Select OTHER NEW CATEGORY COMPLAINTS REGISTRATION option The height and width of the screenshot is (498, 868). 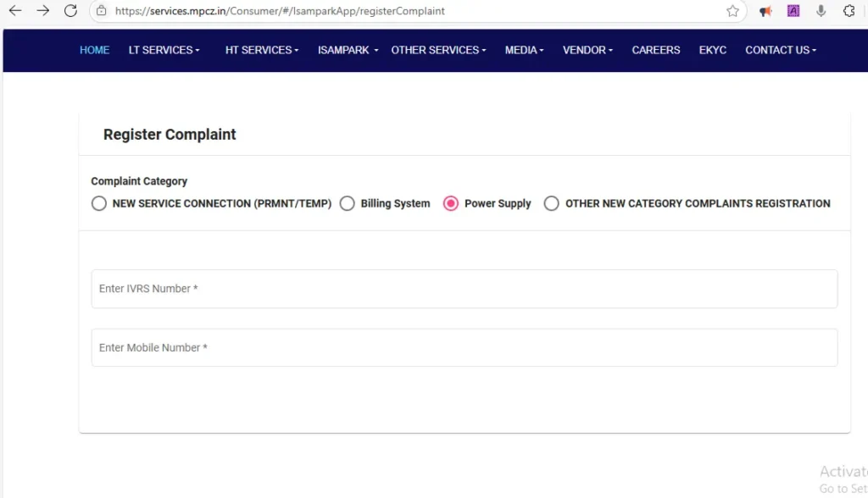[551, 203]
